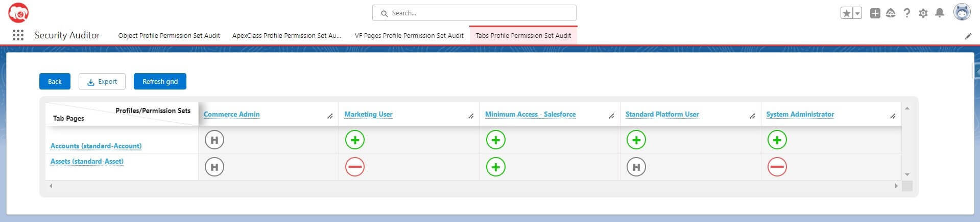Click edit pencil icon in Standard Platform User header
Screen dimensions: 980x222
(x=752, y=116)
